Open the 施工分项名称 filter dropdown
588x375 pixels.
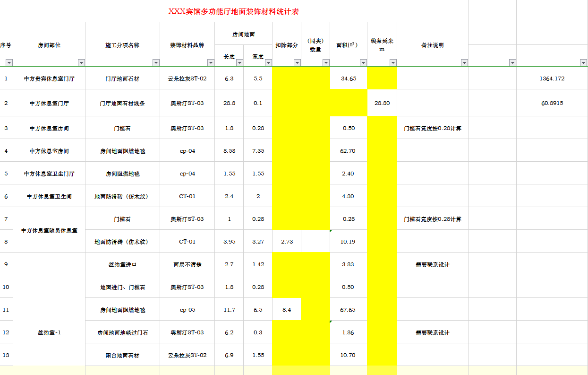(156, 62)
